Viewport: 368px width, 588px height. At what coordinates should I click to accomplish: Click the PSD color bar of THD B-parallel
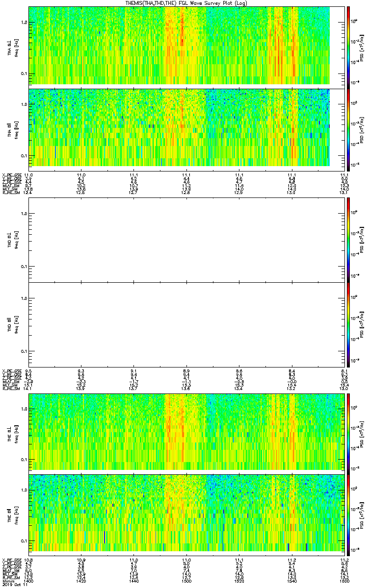pos(348,325)
